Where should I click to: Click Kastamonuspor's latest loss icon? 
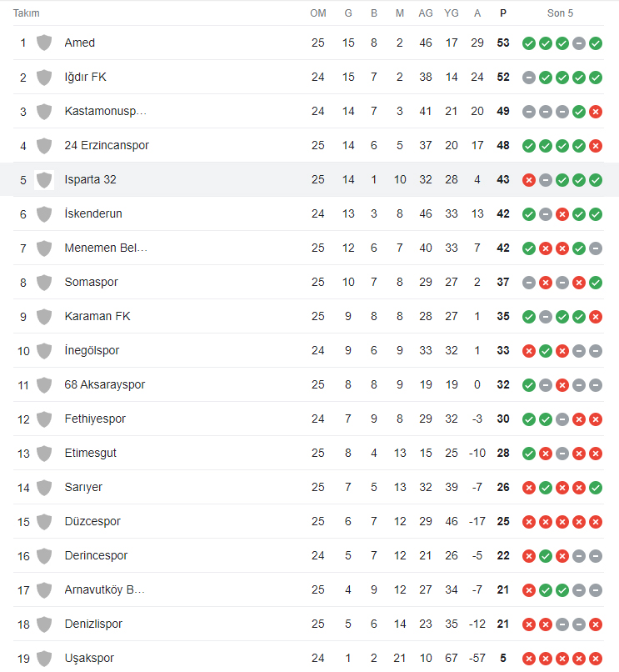[x=596, y=112]
